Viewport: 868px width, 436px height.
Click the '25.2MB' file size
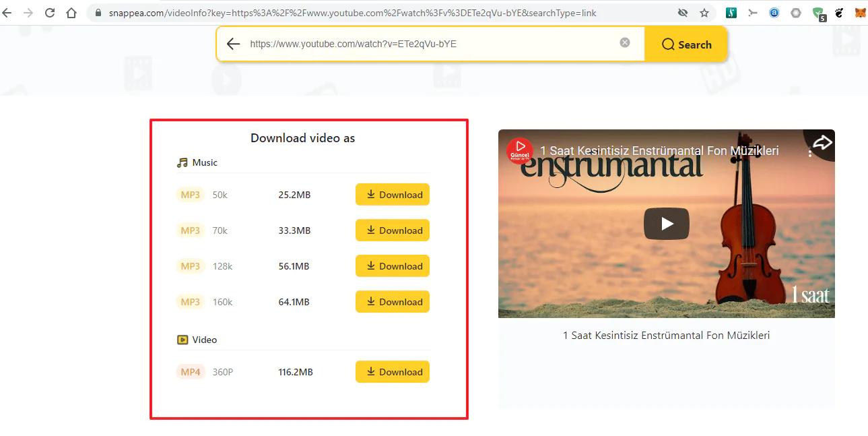[294, 195]
